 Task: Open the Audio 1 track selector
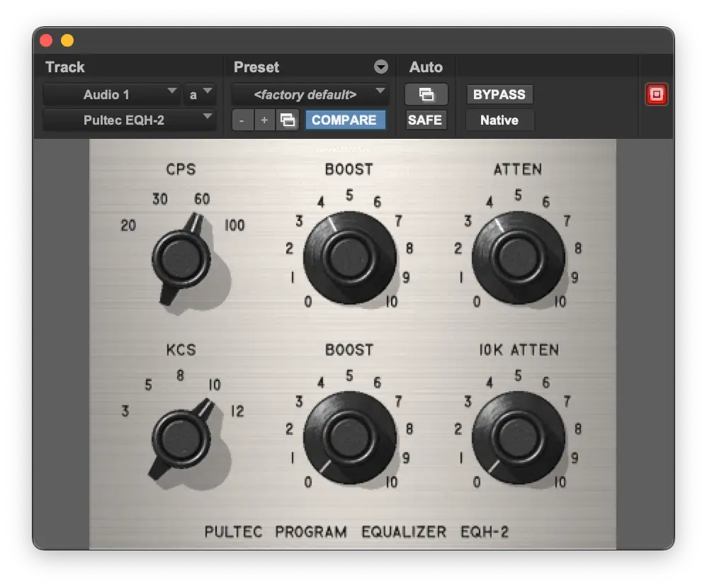[111, 94]
